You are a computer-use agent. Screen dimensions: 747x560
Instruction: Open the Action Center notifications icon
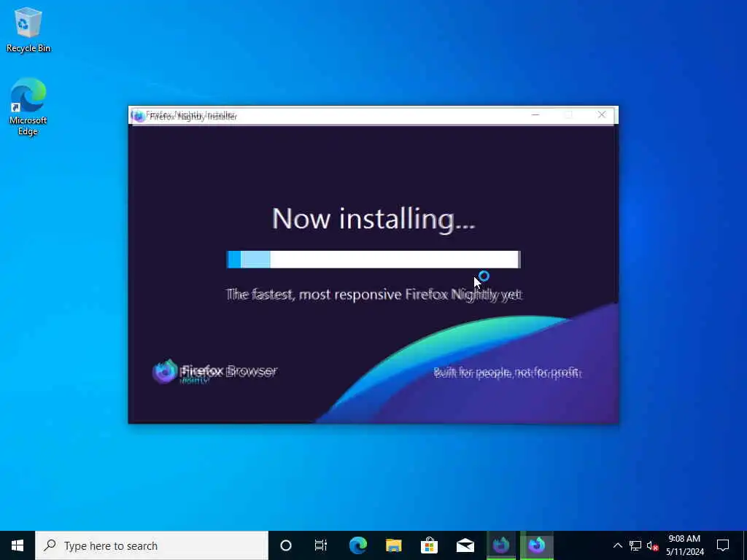tap(723, 545)
